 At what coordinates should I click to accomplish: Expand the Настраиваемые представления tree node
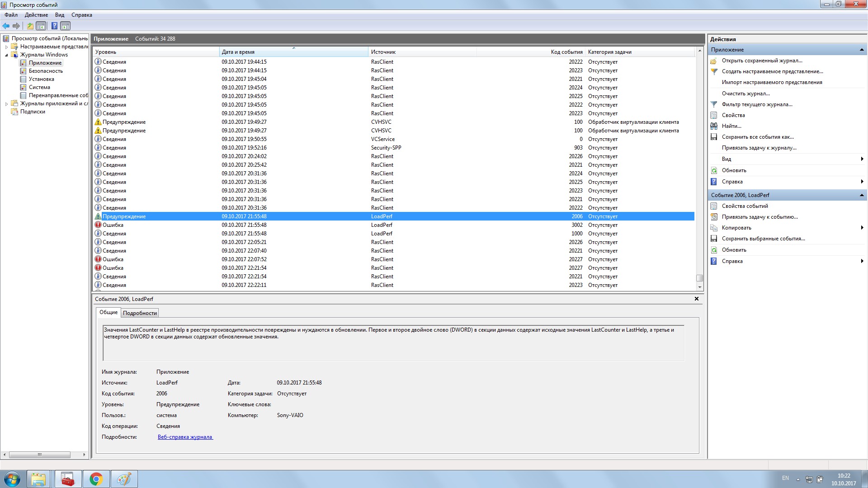click(x=6, y=47)
